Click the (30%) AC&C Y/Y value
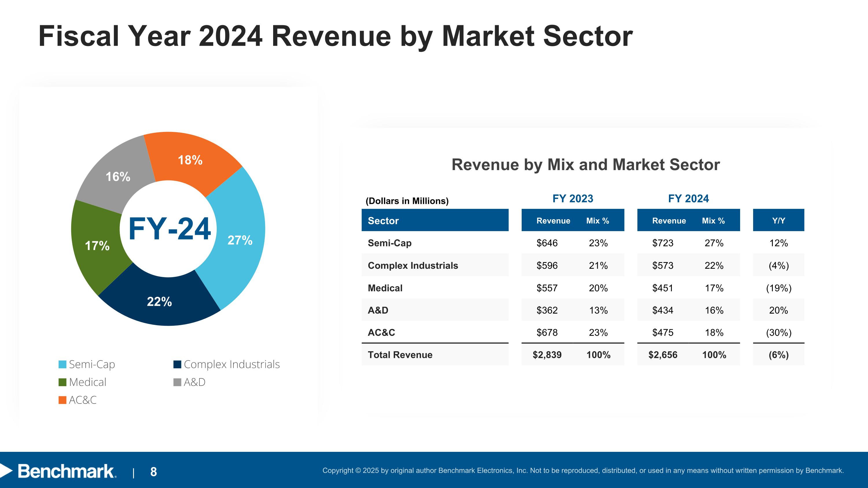 pos(778,333)
